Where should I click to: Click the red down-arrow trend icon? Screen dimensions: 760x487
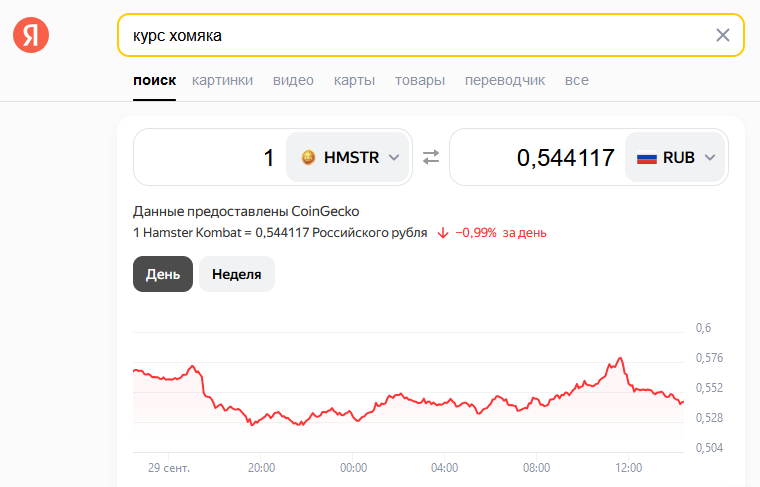(x=443, y=234)
